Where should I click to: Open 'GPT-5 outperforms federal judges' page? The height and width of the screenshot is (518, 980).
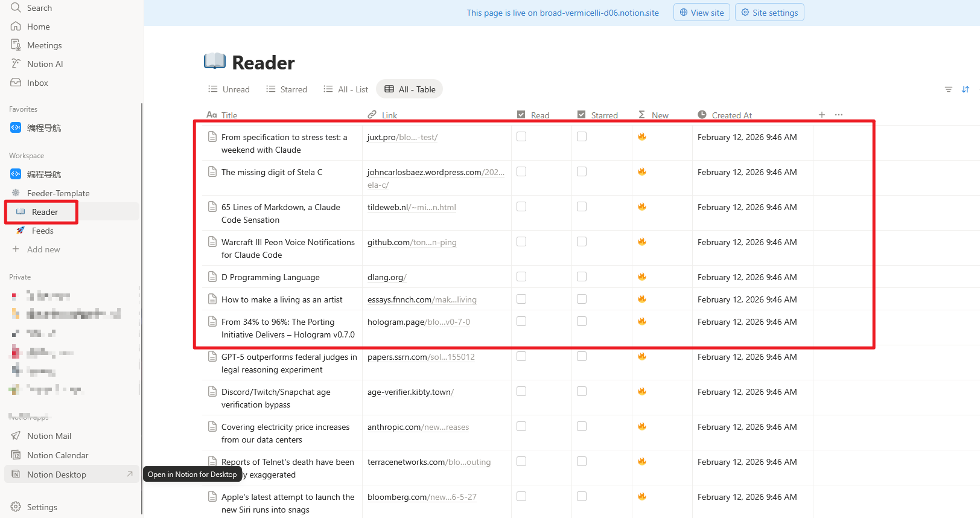click(289, 363)
